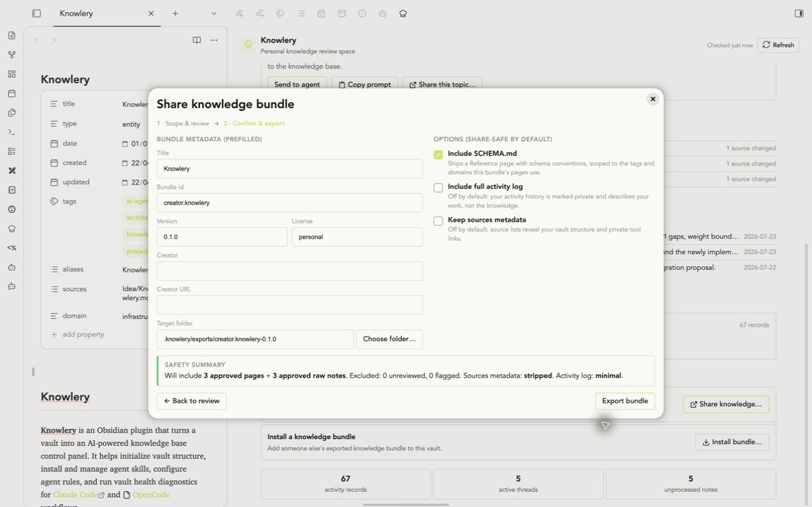Screen dimensions: 812x507
Task: Click Share this topic button
Action: 442,84
